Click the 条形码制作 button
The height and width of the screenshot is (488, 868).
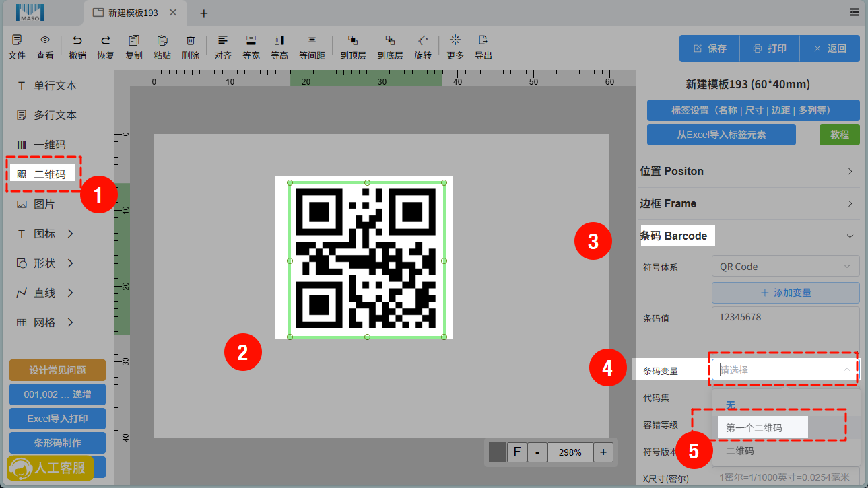57,443
